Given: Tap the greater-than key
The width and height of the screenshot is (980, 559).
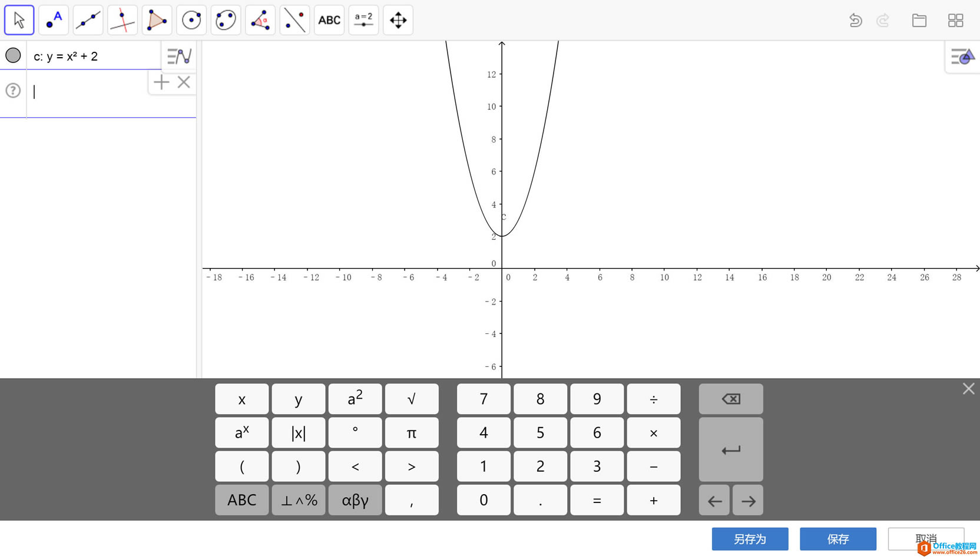Looking at the screenshot, I should click(x=412, y=467).
